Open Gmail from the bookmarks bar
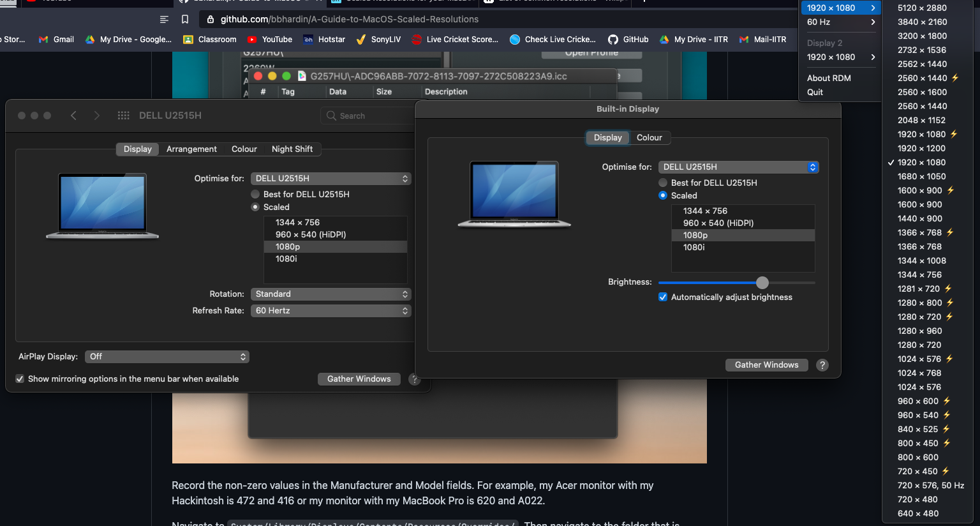 pos(56,39)
